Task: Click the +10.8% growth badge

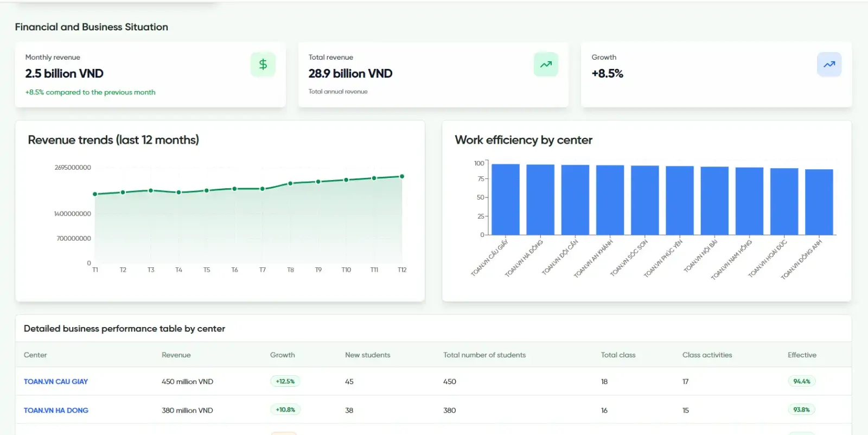Action: click(x=285, y=410)
